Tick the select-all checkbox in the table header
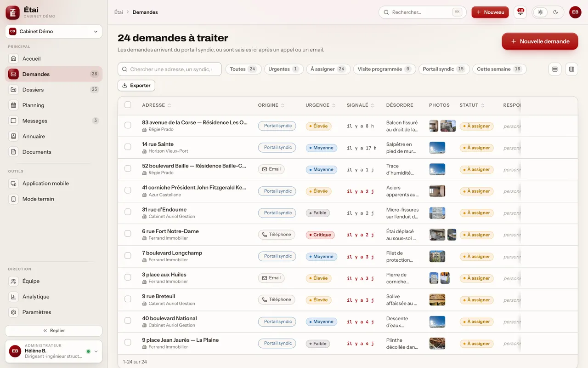The image size is (588, 368). point(128,105)
